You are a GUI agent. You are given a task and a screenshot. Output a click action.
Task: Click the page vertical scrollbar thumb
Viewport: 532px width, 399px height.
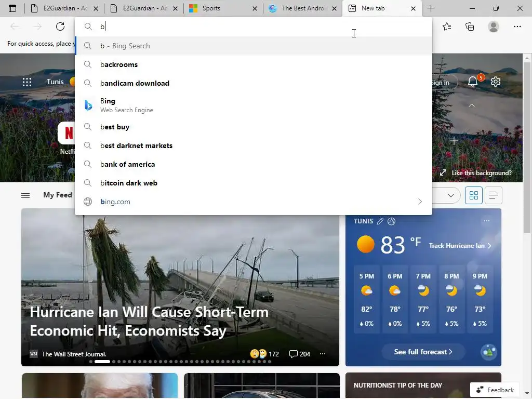click(527, 148)
